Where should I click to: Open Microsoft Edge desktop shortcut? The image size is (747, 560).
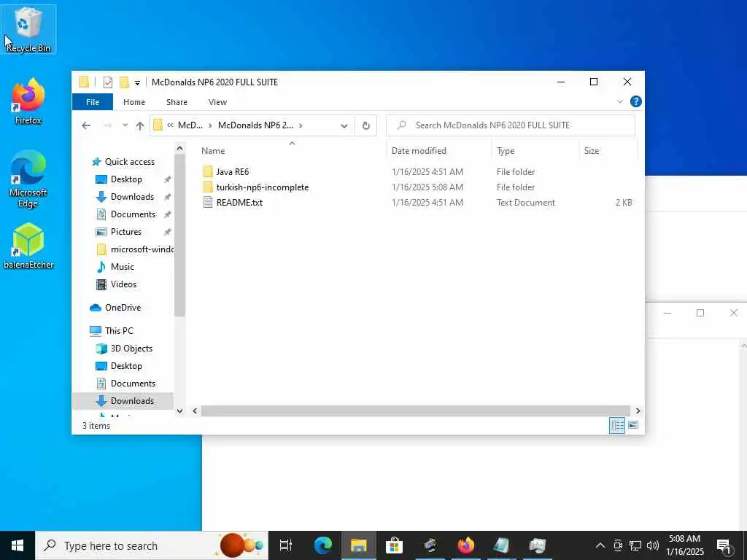tap(28, 179)
